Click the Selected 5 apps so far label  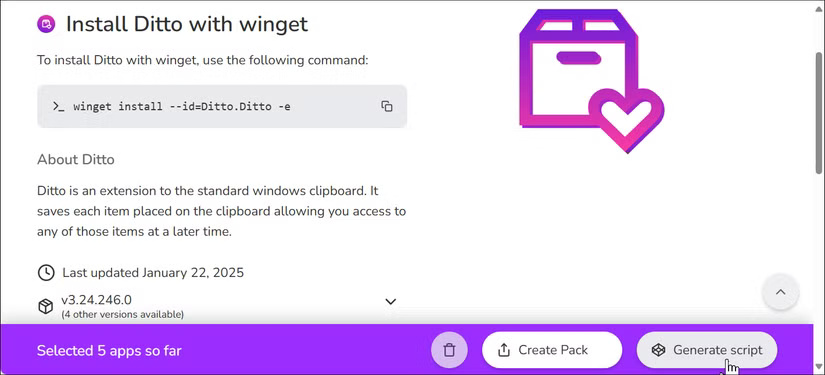[109, 350]
